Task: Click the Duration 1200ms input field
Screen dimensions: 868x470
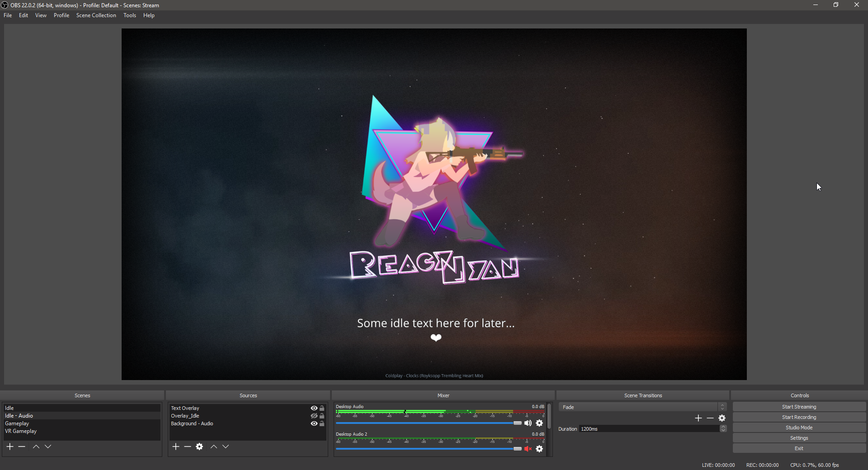Action: 650,429
